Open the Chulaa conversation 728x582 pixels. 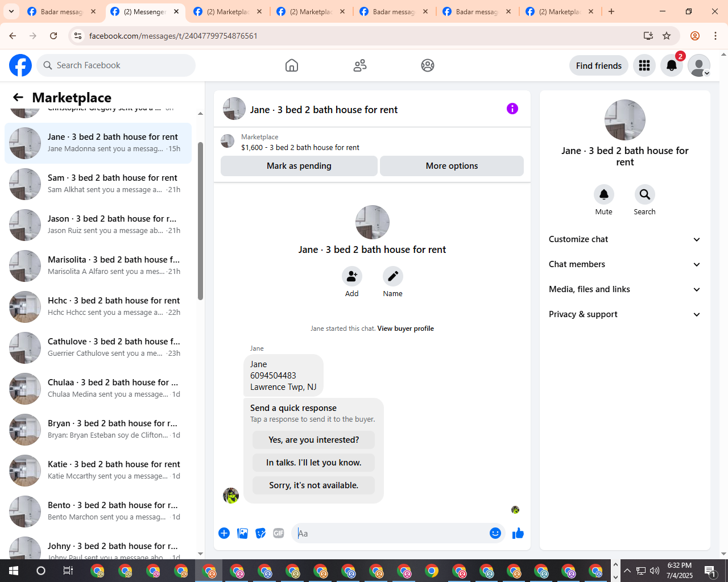pyautogui.click(x=98, y=389)
